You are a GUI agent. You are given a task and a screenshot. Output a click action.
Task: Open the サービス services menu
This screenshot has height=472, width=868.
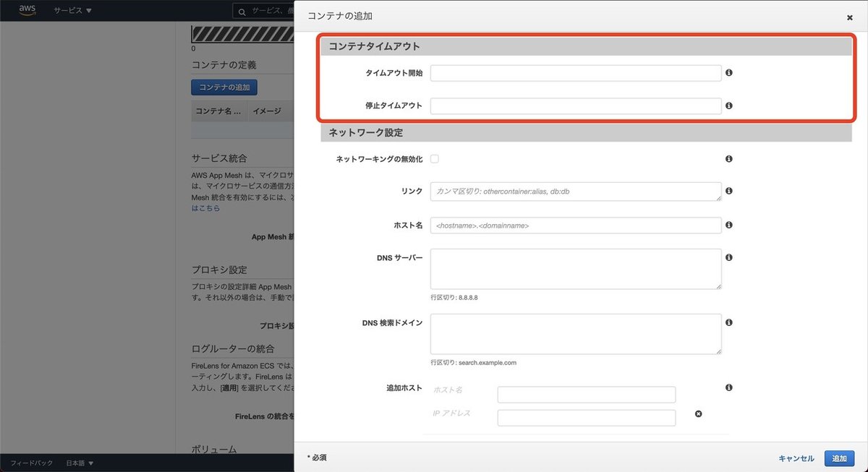[72, 11]
